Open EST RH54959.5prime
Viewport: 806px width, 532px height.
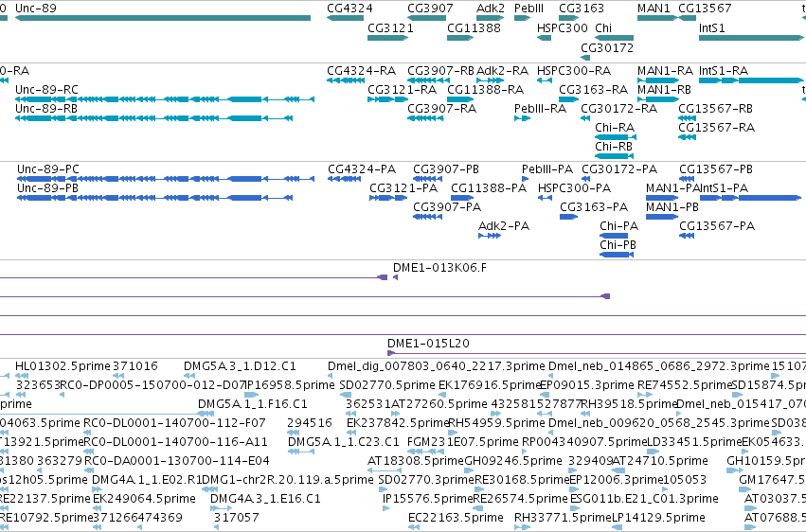[496, 422]
